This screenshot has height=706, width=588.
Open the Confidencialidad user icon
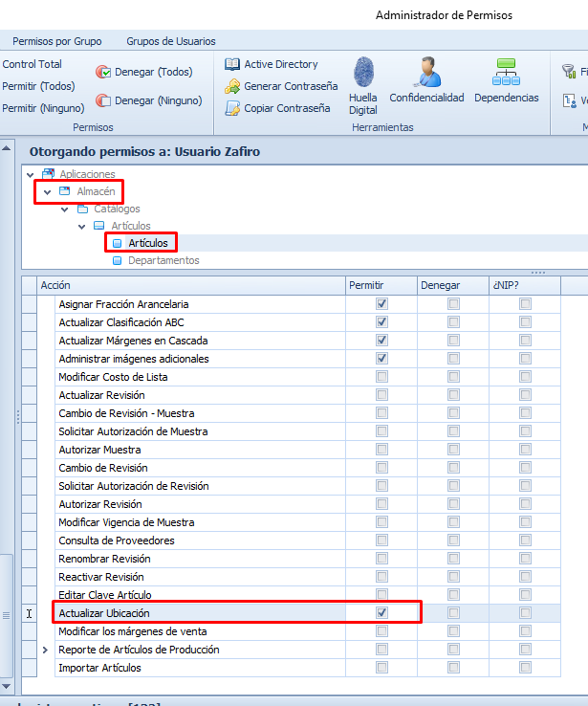(x=426, y=74)
